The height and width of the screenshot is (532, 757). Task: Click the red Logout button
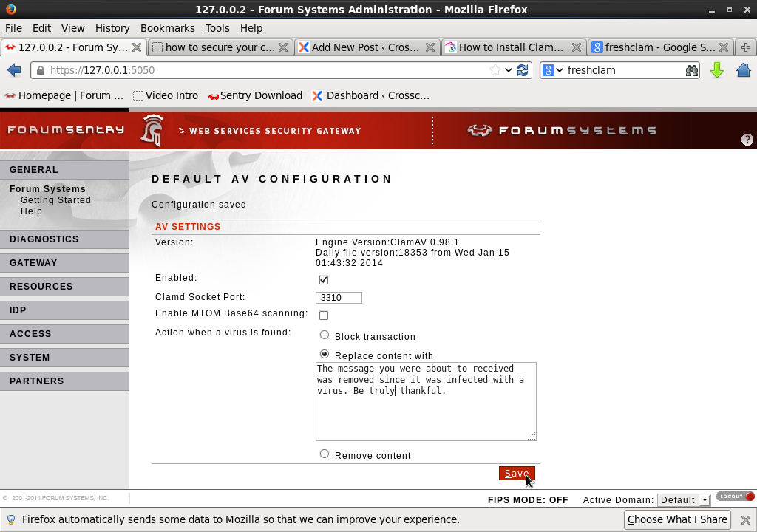pos(736,497)
